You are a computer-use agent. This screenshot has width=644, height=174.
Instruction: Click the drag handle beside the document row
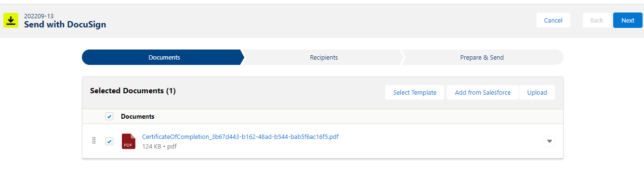click(x=94, y=141)
